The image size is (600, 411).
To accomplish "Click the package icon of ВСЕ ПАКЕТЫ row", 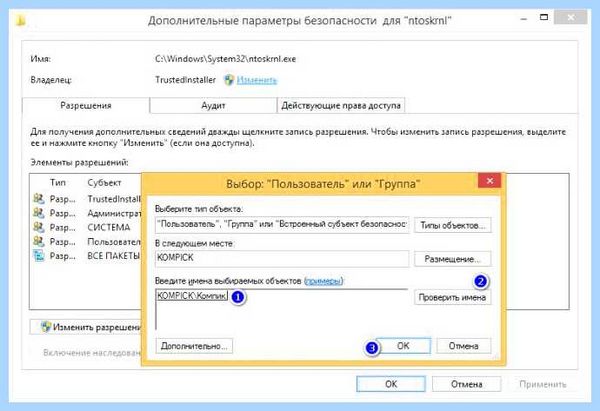I will click(39, 256).
